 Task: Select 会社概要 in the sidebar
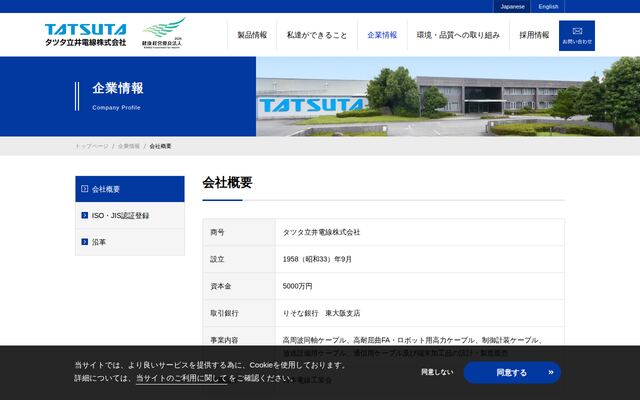click(x=130, y=189)
